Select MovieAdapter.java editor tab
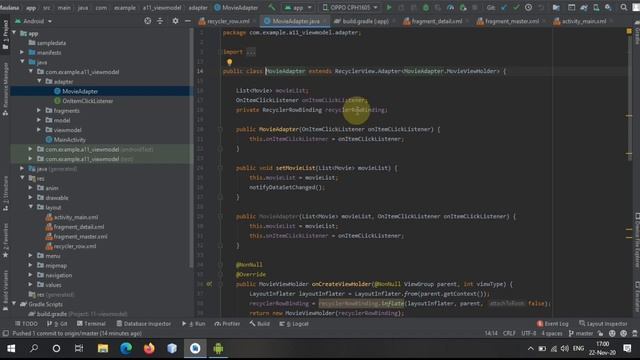Screen dimensions: 640x360 (x=296, y=21)
